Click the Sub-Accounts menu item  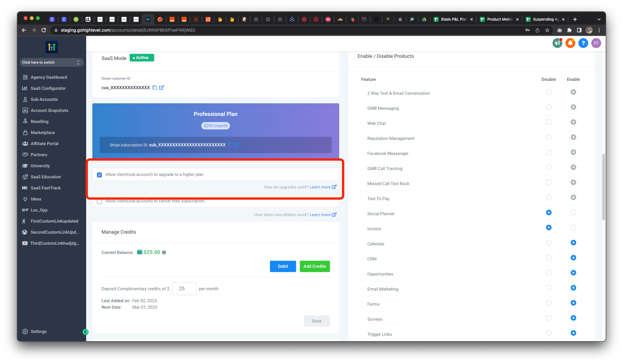44,99
